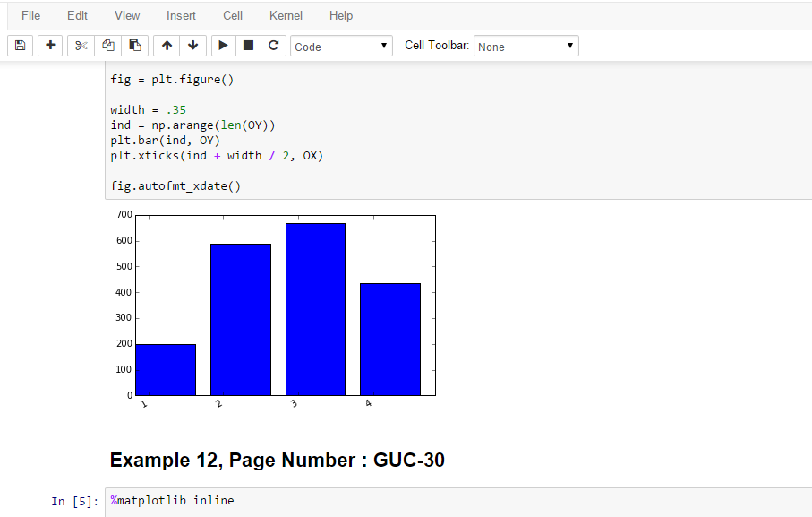Select the bar chart output image
This screenshot has height=517, width=812.
pyautogui.click(x=278, y=309)
